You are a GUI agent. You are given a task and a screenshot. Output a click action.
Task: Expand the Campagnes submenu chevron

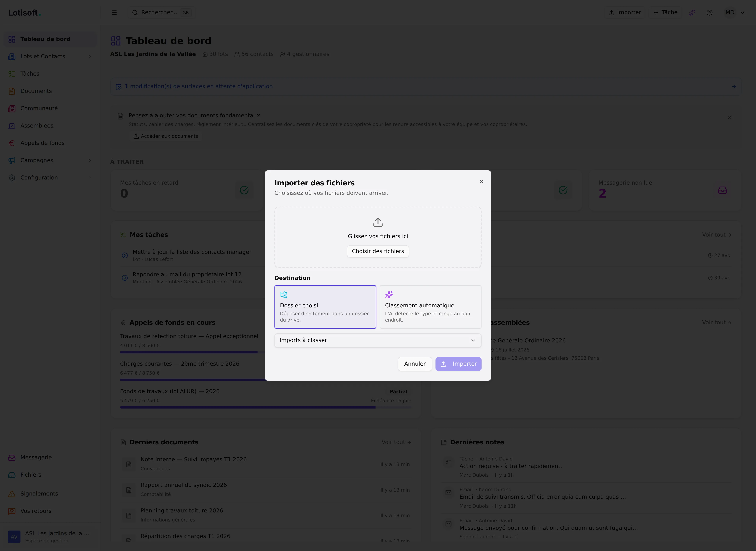(x=89, y=160)
